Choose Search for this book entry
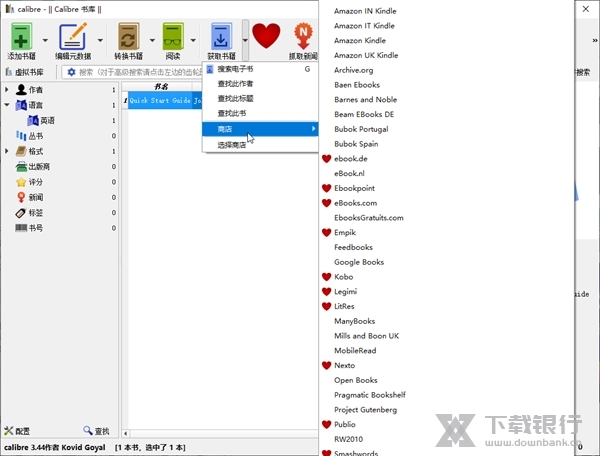Screen dimensions: 600x456 (x=260, y=113)
